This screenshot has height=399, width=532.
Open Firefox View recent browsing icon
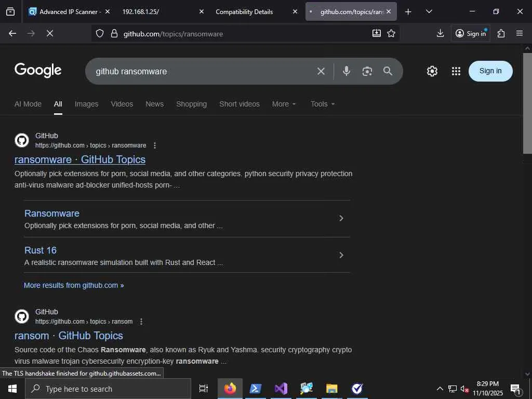[10, 11]
